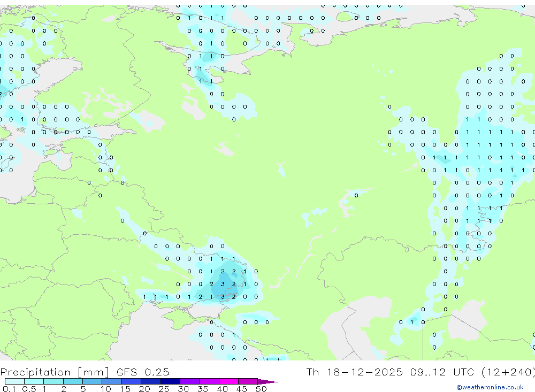Image resolution: width=535 pixels, height=392 pixels.
Task: Click the legend value label '25'
Action: coord(164,389)
